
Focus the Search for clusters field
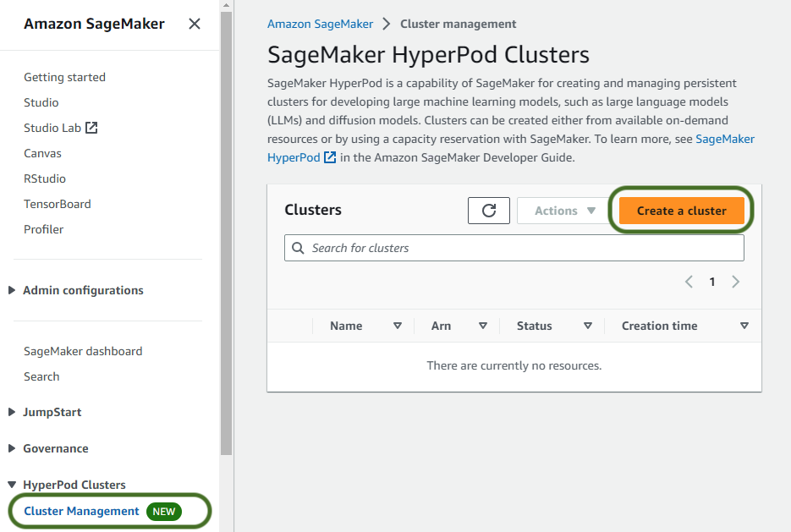click(x=514, y=248)
